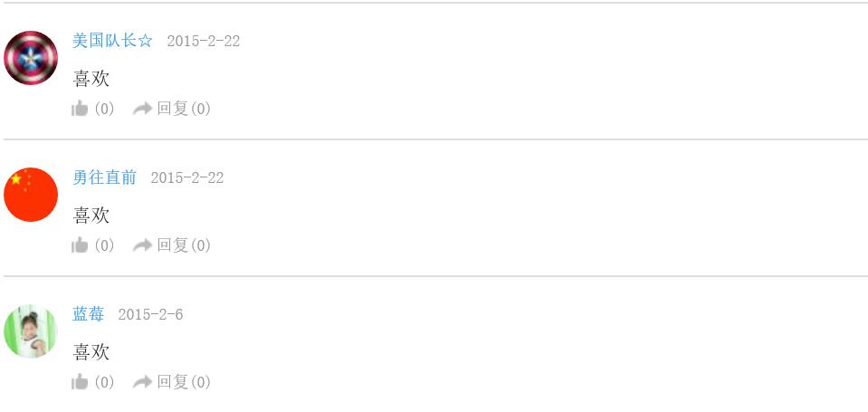The height and width of the screenshot is (412, 868).
Task: Click the reply arrow icon under 美国队长☆'s comment
Action: click(x=142, y=109)
